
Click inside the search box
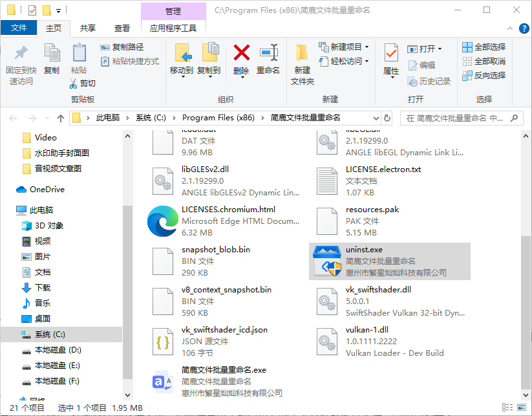click(459, 118)
